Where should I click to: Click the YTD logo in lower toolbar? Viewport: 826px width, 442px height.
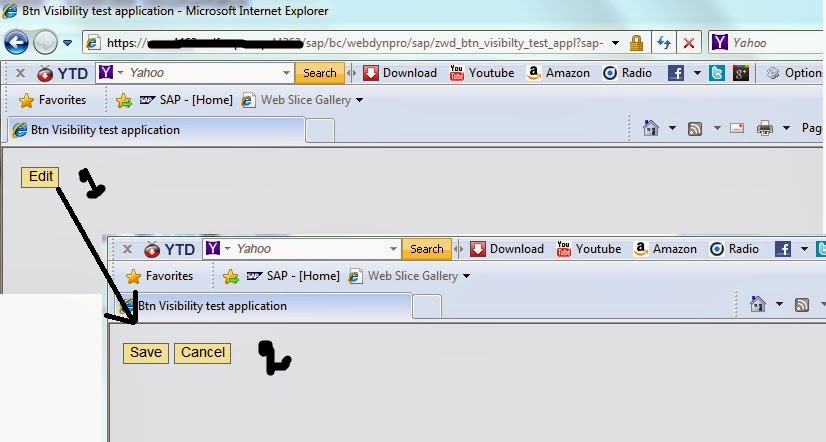tap(170, 249)
